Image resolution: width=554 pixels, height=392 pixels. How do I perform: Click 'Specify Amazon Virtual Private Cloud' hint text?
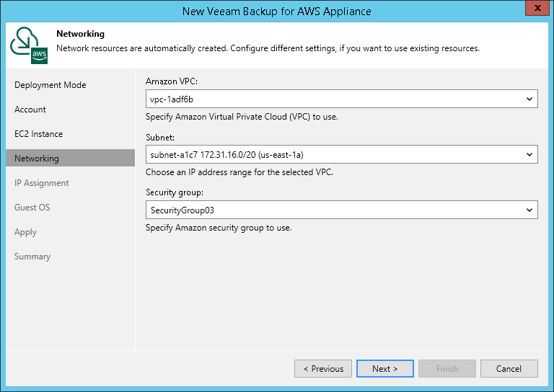242,117
